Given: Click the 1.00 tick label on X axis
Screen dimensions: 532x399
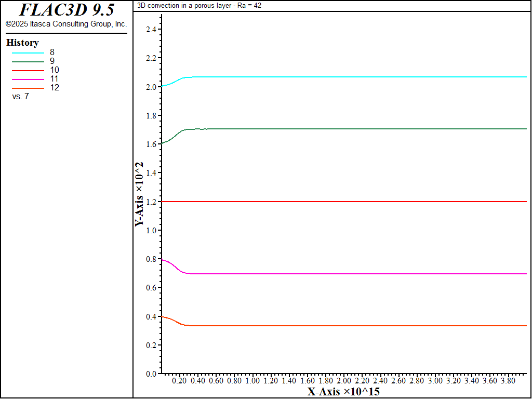Looking at the screenshot, I should click(x=252, y=381).
